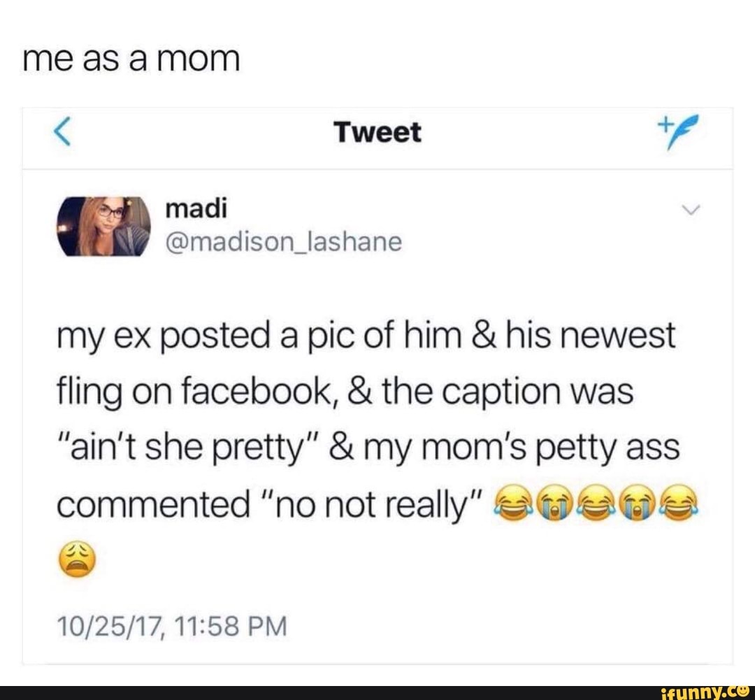Screen dimensions: 755x700
Task: Select the second loudly crying emoji
Action: pos(638,504)
